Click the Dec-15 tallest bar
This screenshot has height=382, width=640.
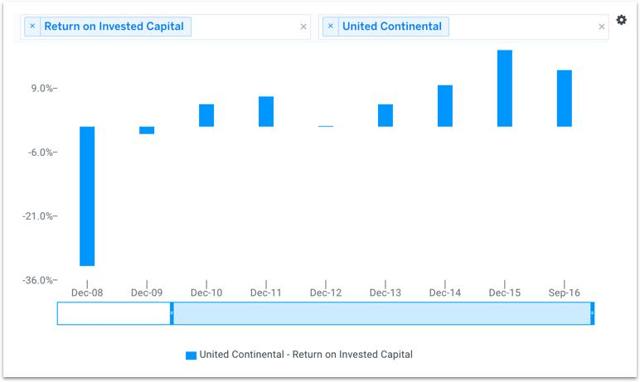point(504,88)
